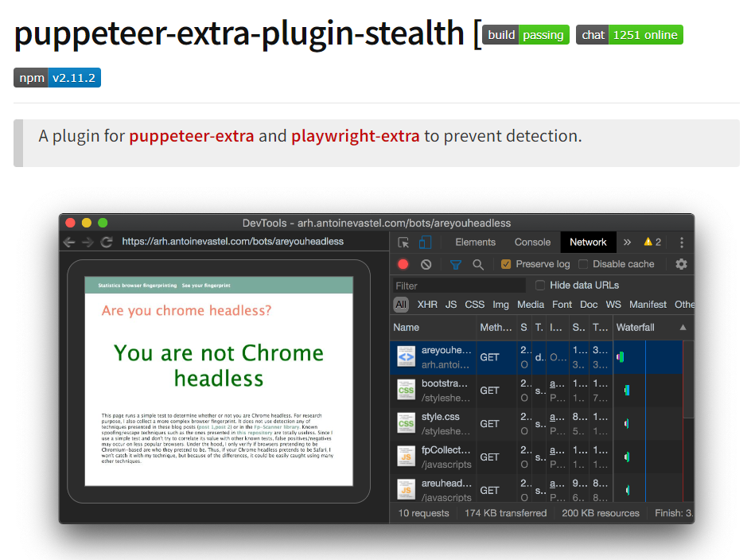Click the Filter text field
Screen dimensions: 751x560
(459, 286)
